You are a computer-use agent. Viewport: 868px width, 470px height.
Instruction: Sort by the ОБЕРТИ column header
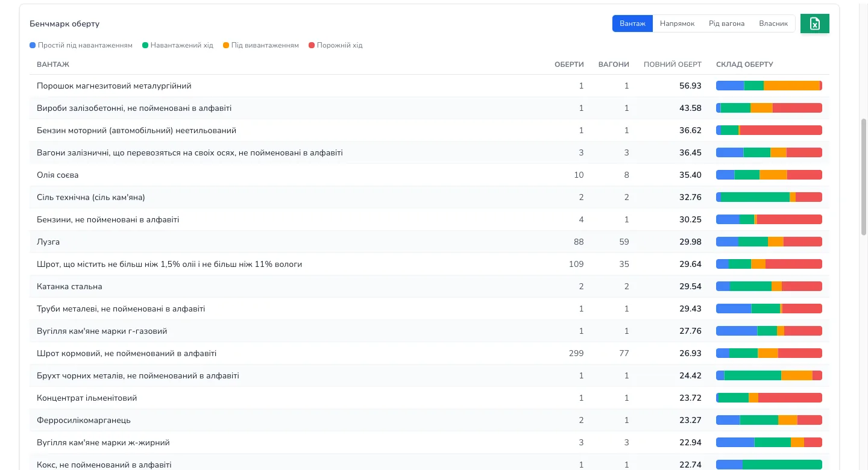[569, 64]
